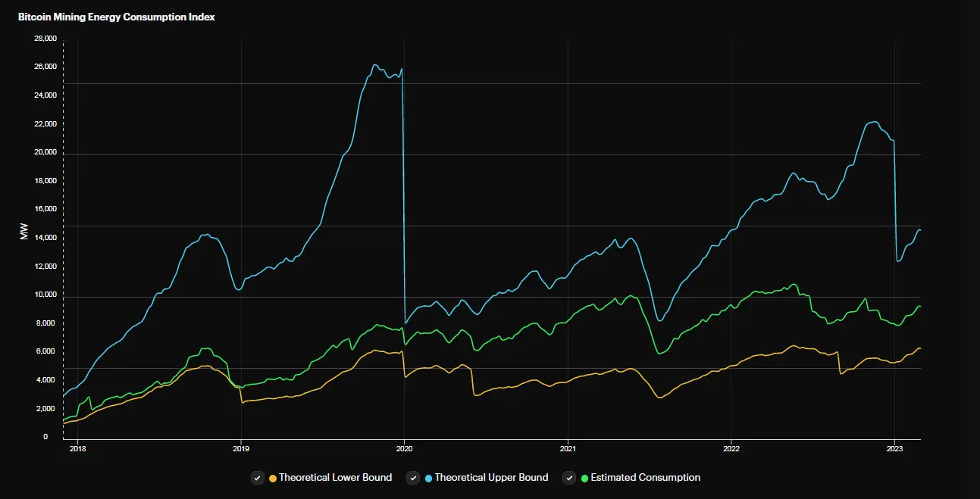980x499 pixels.
Task: Click the 10,000 tick label on the y-axis
Action: (45, 295)
